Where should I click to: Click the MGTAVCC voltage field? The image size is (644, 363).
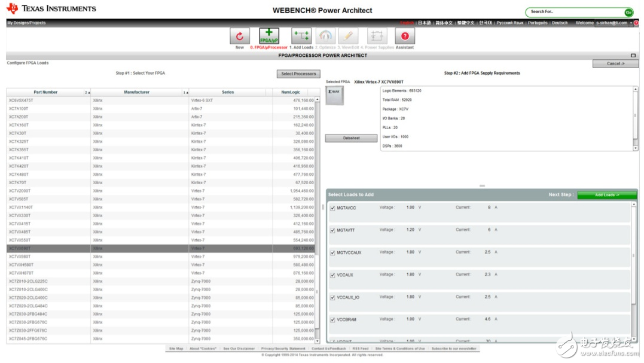point(410,208)
